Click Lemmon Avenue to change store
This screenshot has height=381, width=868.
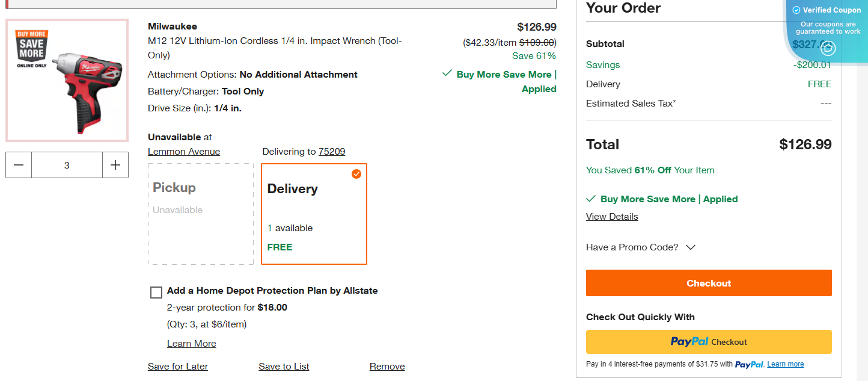(183, 152)
